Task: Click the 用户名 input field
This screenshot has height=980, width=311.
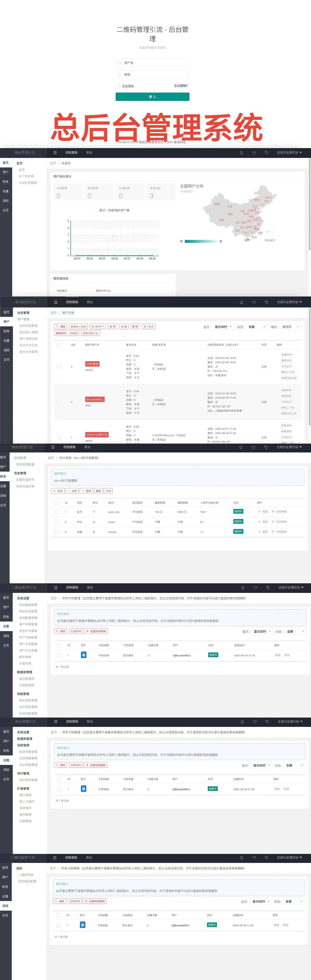Action: [x=152, y=63]
